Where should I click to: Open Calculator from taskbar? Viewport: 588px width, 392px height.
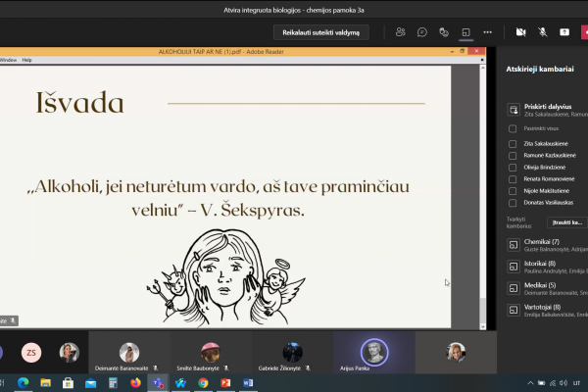[113, 383]
